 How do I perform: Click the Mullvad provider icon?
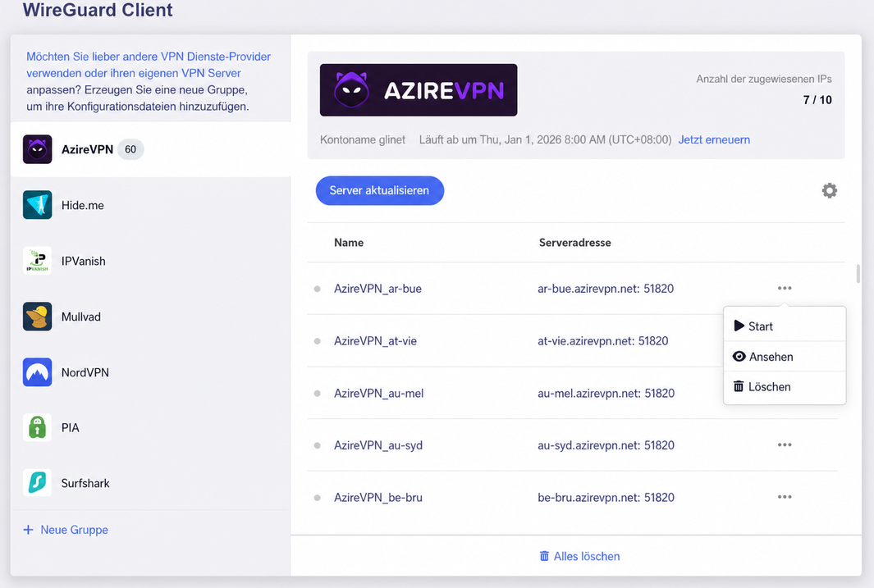coord(38,317)
